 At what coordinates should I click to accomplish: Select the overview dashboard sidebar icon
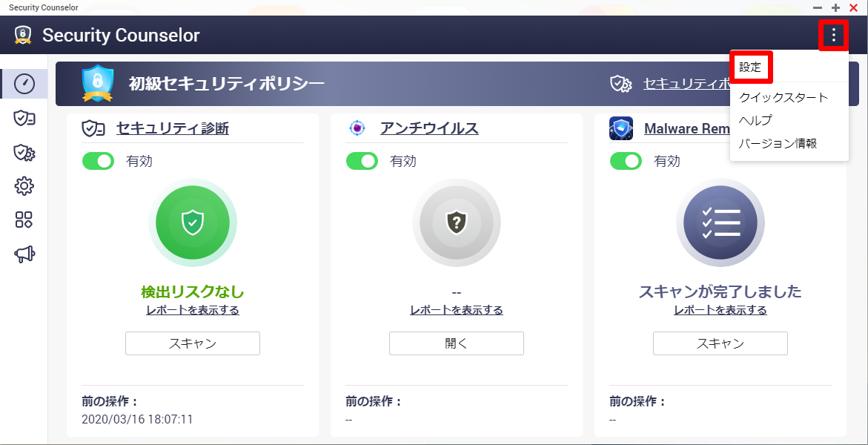pos(24,84)
